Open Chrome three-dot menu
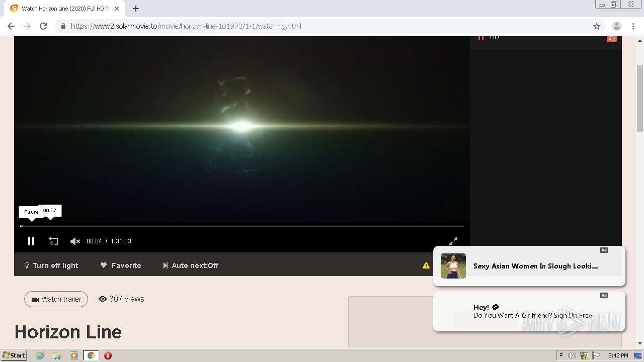Screen dimensions: 644x362 click(x=633, y=26)
